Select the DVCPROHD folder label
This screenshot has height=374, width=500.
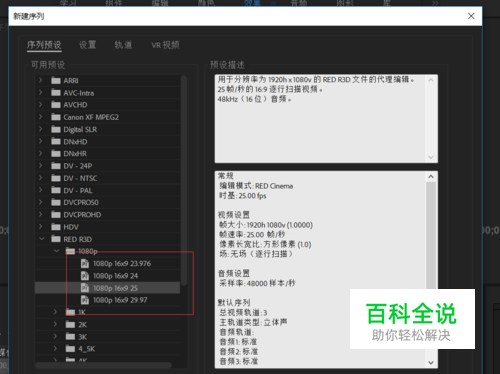[x=82, y=215]
